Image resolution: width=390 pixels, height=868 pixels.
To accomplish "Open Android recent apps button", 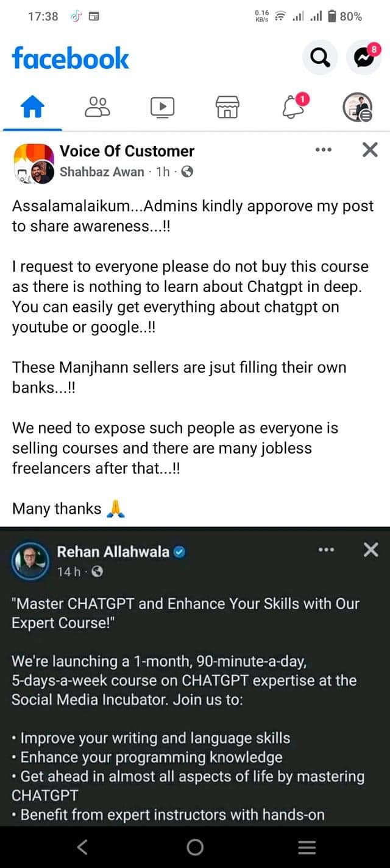I will (307, 847).
